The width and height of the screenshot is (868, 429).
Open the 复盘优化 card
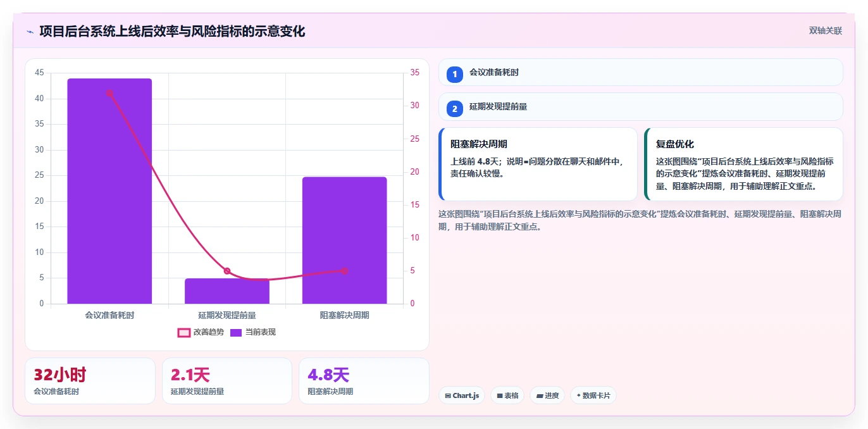pyautogui.click(x=743, y=165)
